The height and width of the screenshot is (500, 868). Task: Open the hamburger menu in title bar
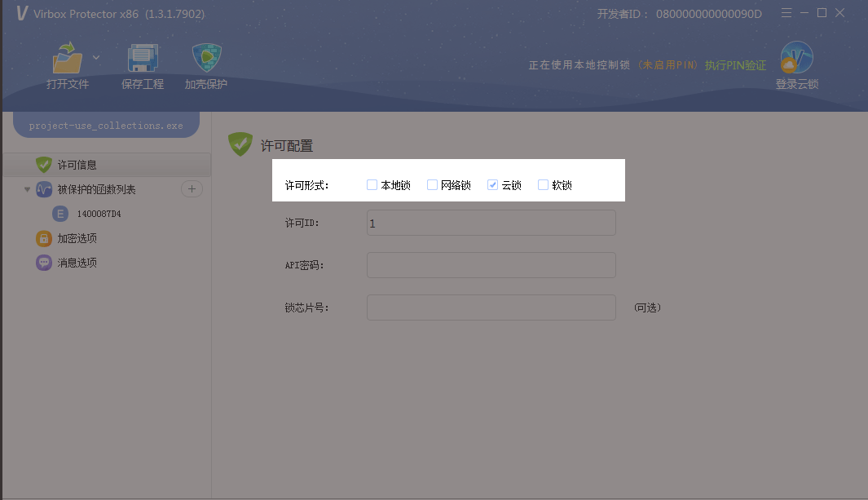click(x=786, y=13)
